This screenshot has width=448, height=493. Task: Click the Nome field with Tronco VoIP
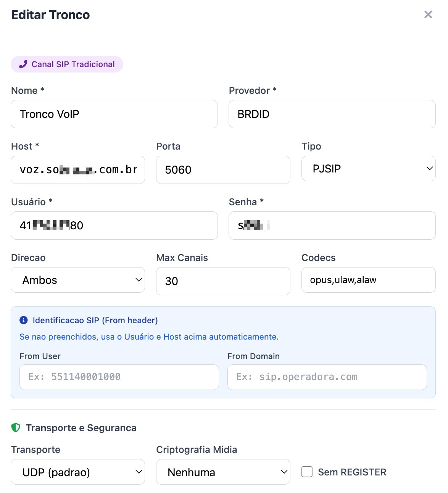[x=114, y=114]
